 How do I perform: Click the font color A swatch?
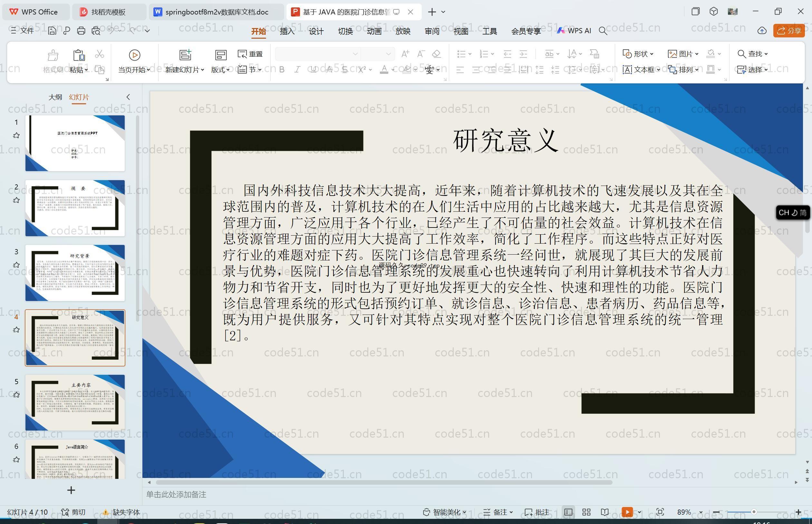[384, 70]
